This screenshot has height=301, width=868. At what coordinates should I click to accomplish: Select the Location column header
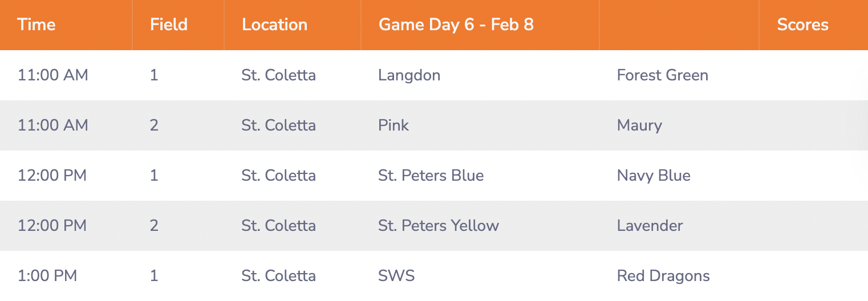click(274, 25)
